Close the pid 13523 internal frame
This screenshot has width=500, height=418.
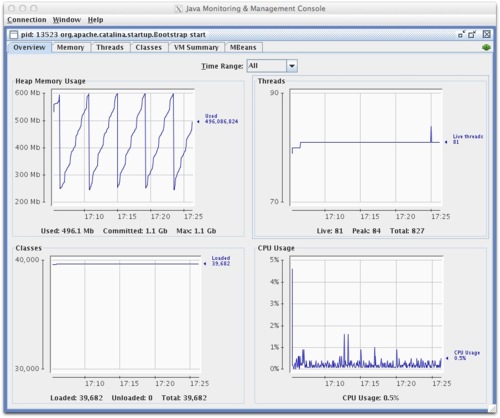pyautogui.click(x=487, y=34)
